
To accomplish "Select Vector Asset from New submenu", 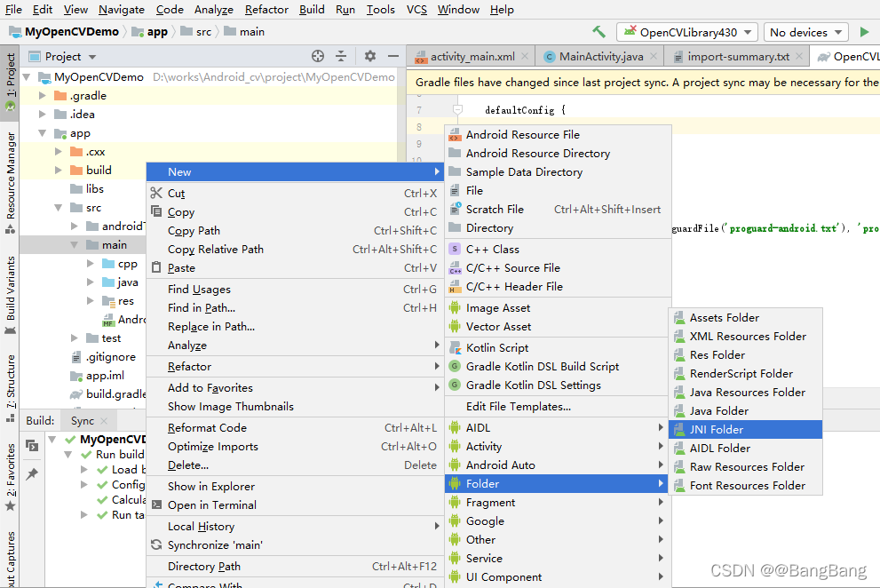I will [x=558, y=326].
